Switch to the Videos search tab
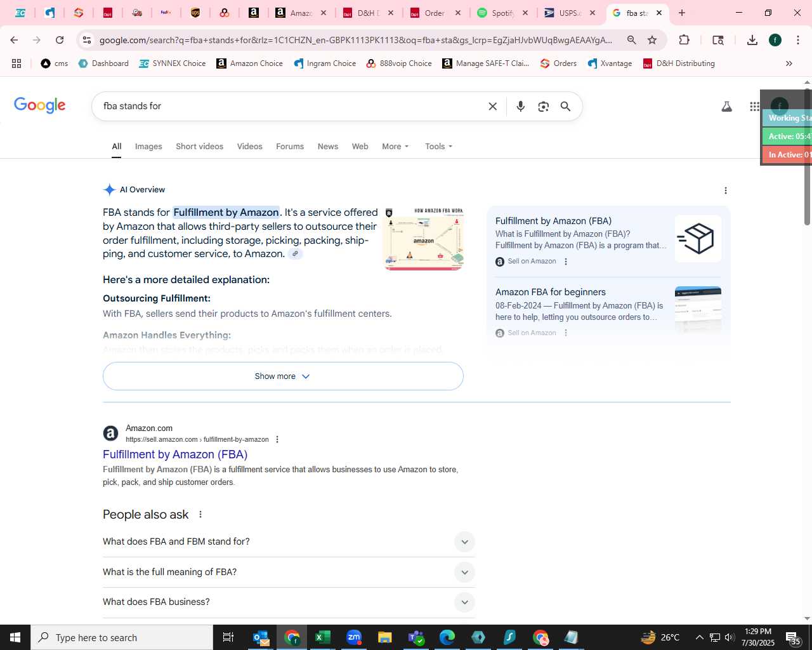812x650 pixels. pos(249,147)
